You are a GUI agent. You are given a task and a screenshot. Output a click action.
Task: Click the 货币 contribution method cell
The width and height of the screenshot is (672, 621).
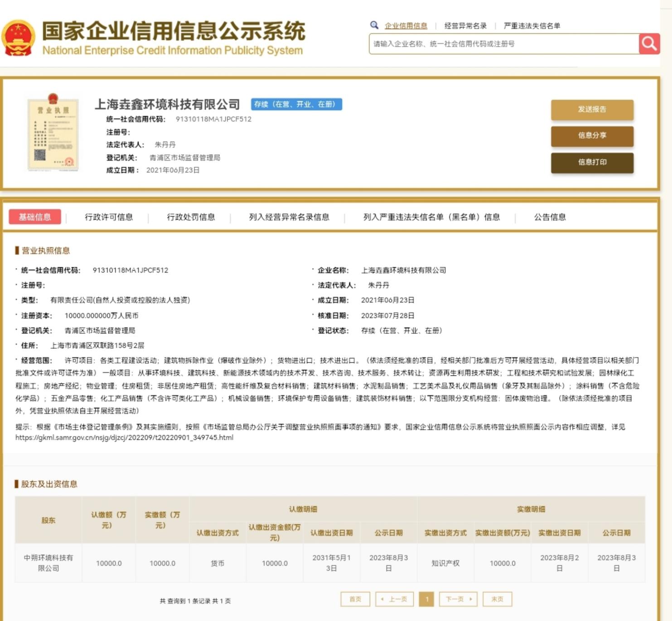(x=218, y=563)
